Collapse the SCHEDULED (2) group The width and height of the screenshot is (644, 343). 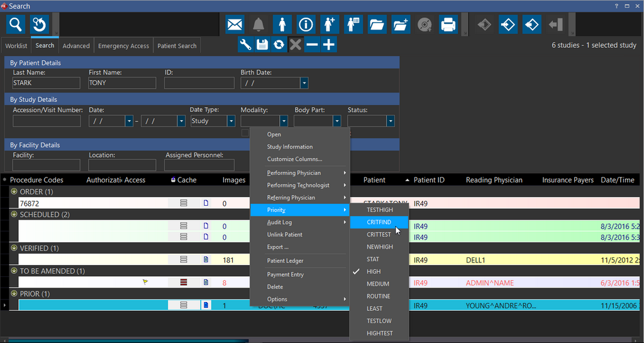pos(14,215)
